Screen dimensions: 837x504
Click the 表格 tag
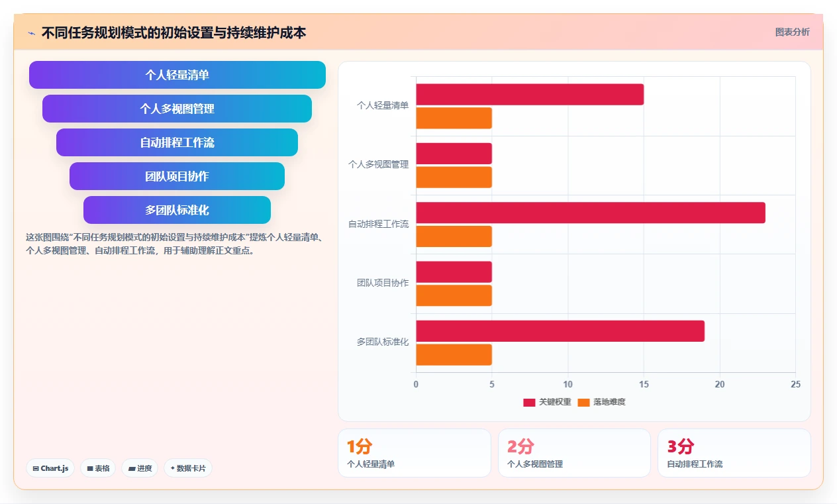[x=98, y=468]
